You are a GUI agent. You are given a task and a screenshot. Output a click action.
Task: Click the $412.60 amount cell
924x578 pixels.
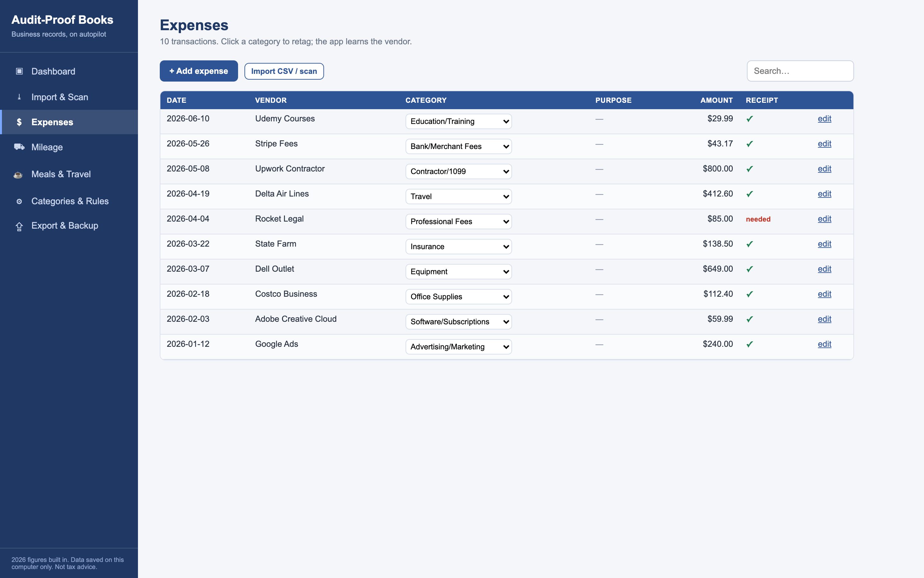717,194
